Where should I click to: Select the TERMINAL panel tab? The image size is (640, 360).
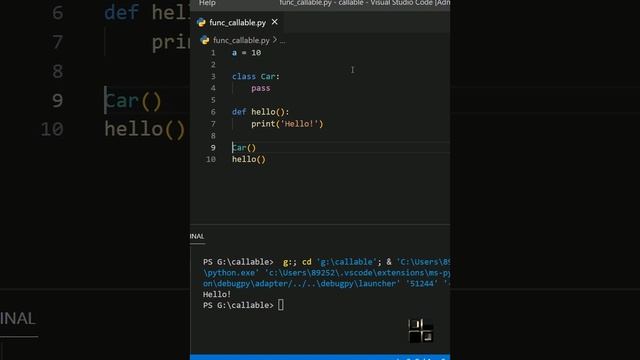(197, 236)
